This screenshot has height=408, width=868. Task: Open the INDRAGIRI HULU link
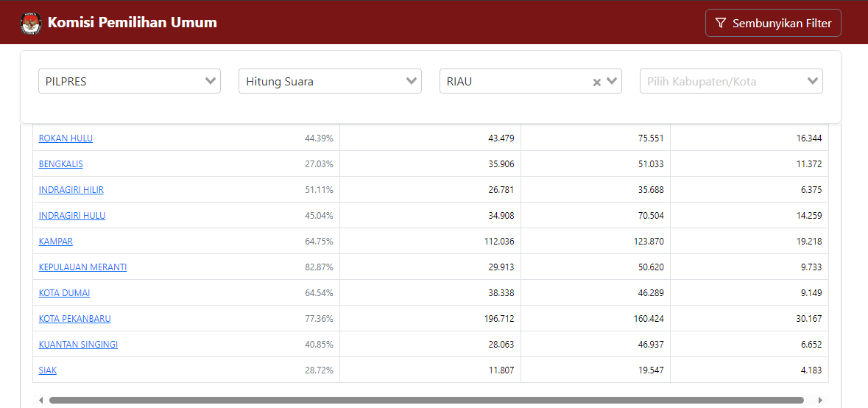pyautogui.click(x=72, y=215)
